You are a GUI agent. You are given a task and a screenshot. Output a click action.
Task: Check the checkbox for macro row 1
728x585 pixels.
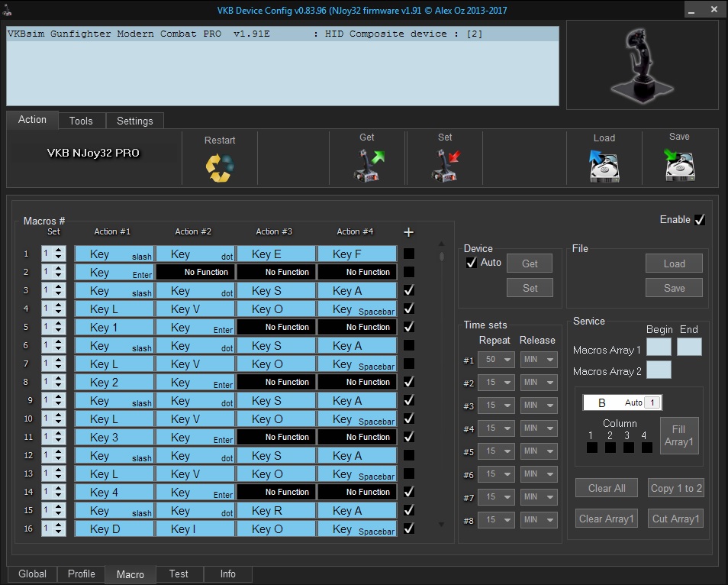pos(409,254)
